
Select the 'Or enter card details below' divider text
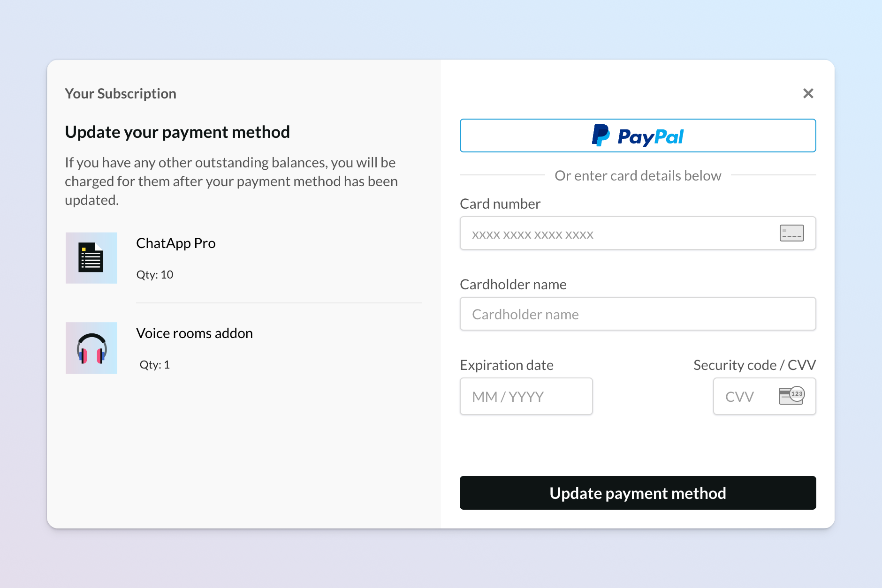point(638,175)
